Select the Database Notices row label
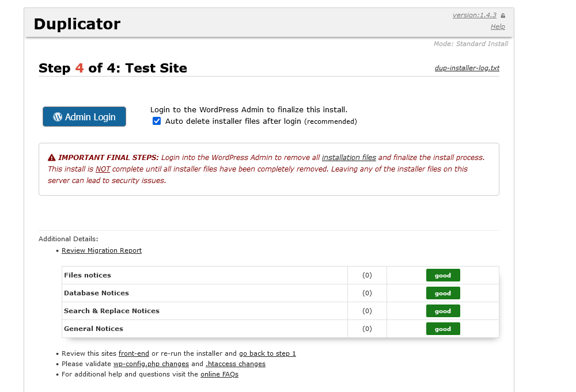 click(x=97, y=293)
